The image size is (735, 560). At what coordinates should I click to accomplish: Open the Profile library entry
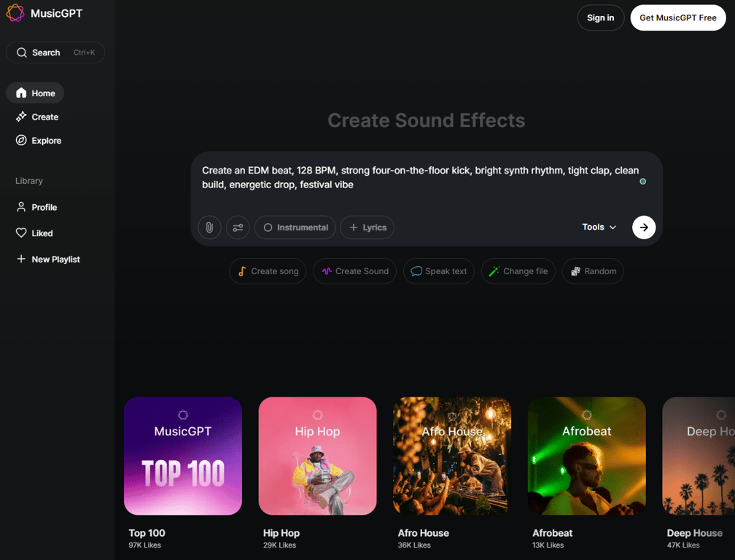36,207
